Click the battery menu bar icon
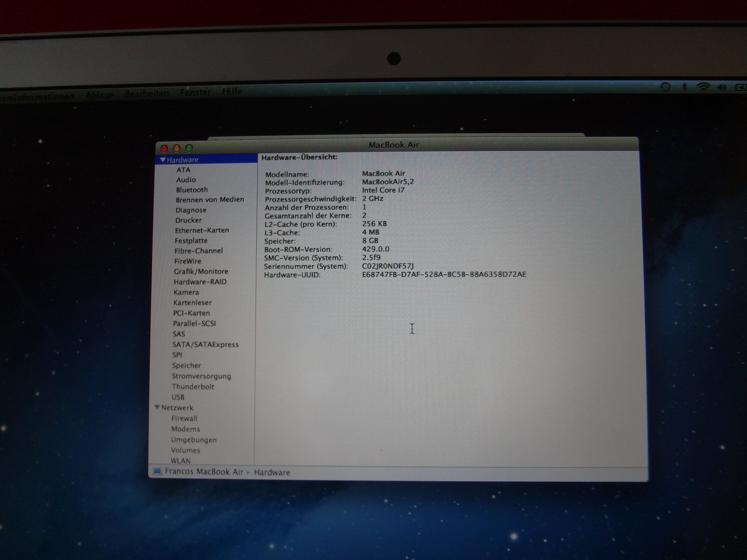Screen dimensions: 747x560 pos(741,88)
